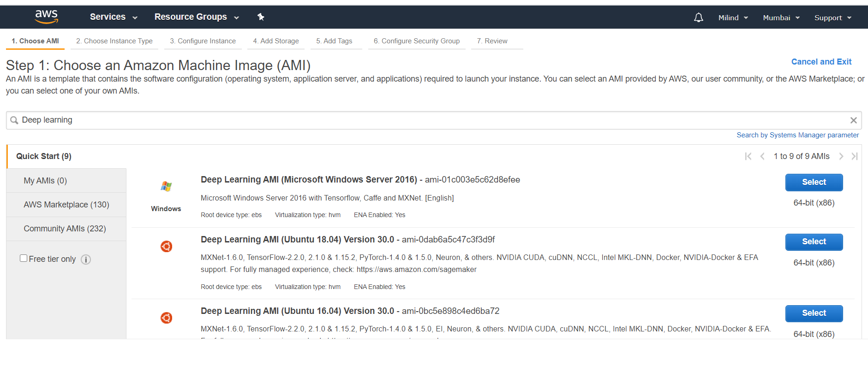Go to Configure Security Group step
Viewport: 868px width, 366px height.
417,41
